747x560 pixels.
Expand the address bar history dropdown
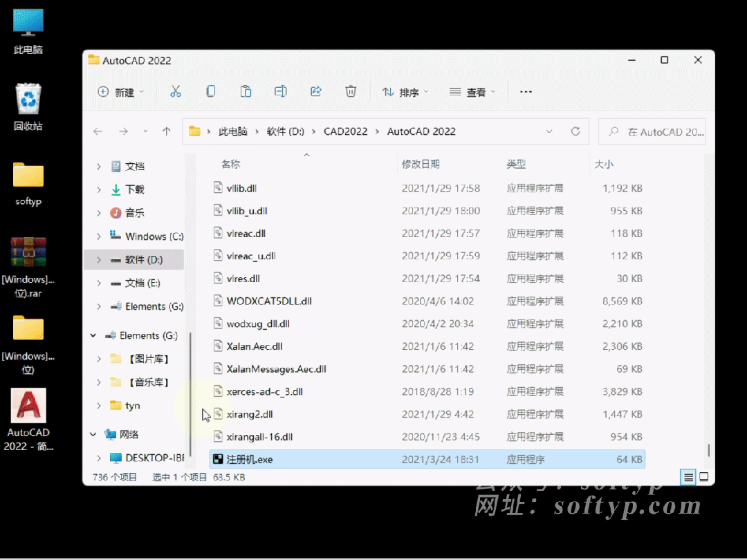[549, 131]
